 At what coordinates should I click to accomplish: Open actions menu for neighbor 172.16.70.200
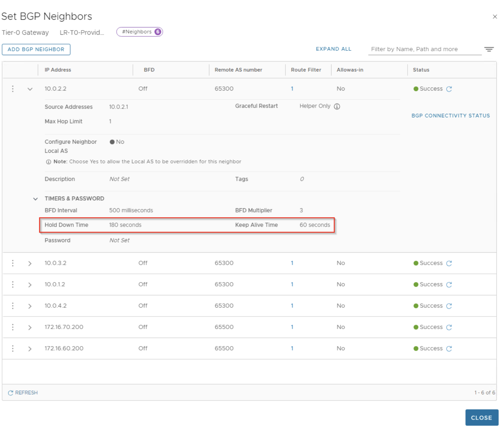[x=13, y=327]
